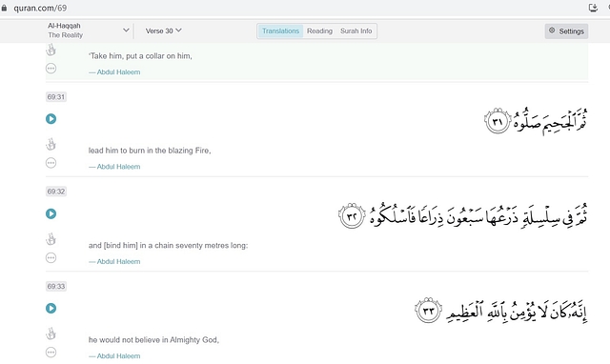
Task: Open the Verse 30 selector dropdown
Action: click(x=163, y=30)
